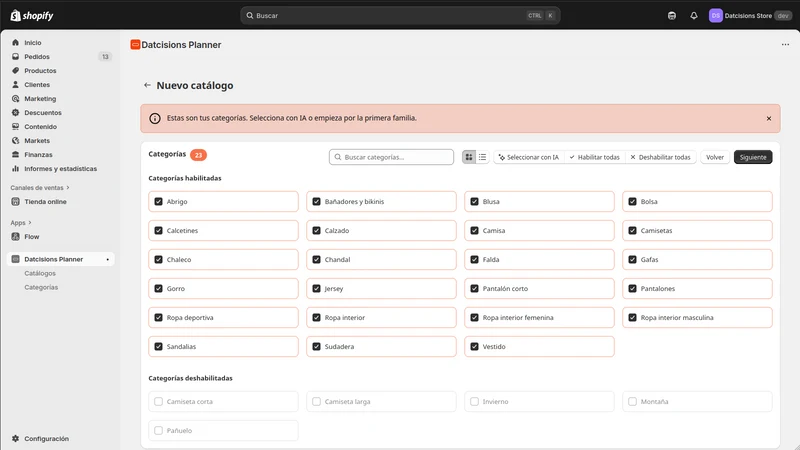Enable the Invierno category

pyautogui.click(x=474, y=402)
